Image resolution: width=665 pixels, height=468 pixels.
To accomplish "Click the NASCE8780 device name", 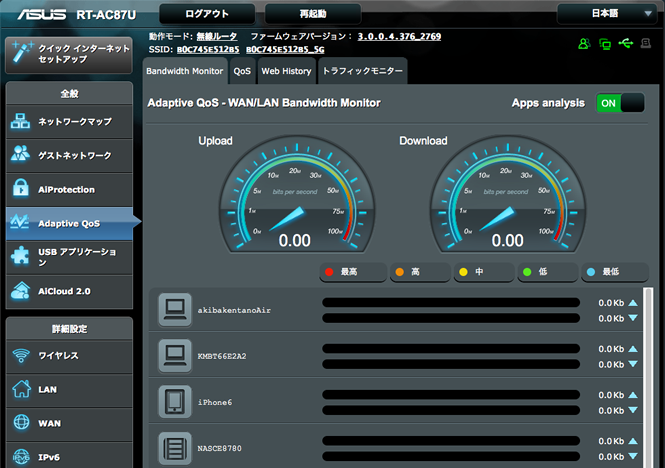I will click(x=220, y=448).
